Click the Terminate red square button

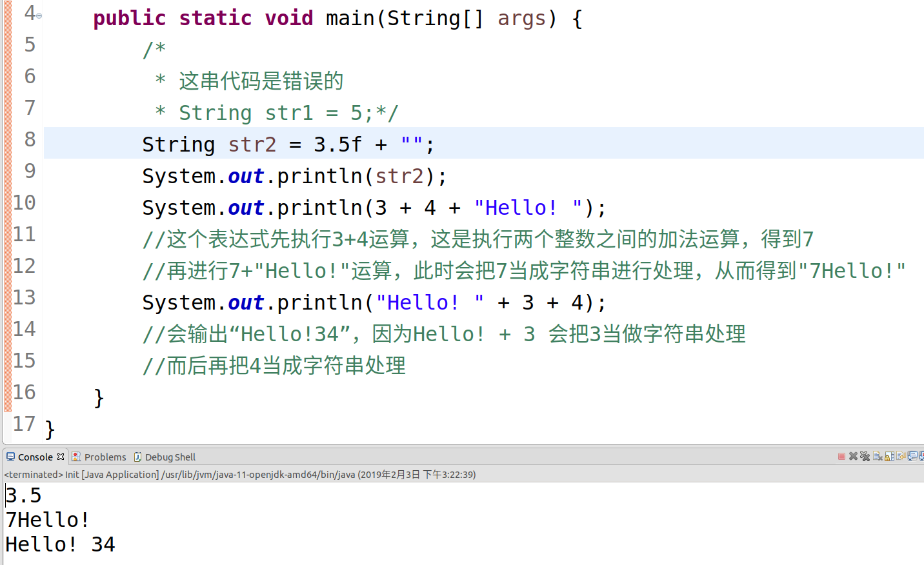tap(842, 456)
